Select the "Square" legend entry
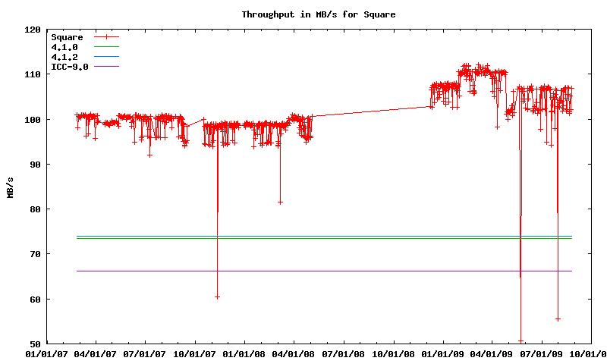 (67, 36)
